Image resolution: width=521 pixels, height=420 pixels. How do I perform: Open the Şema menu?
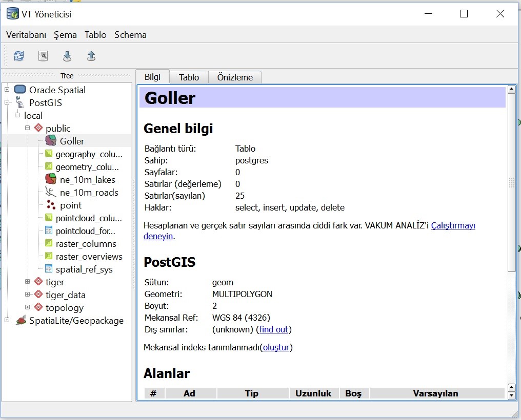coord(65,35)
